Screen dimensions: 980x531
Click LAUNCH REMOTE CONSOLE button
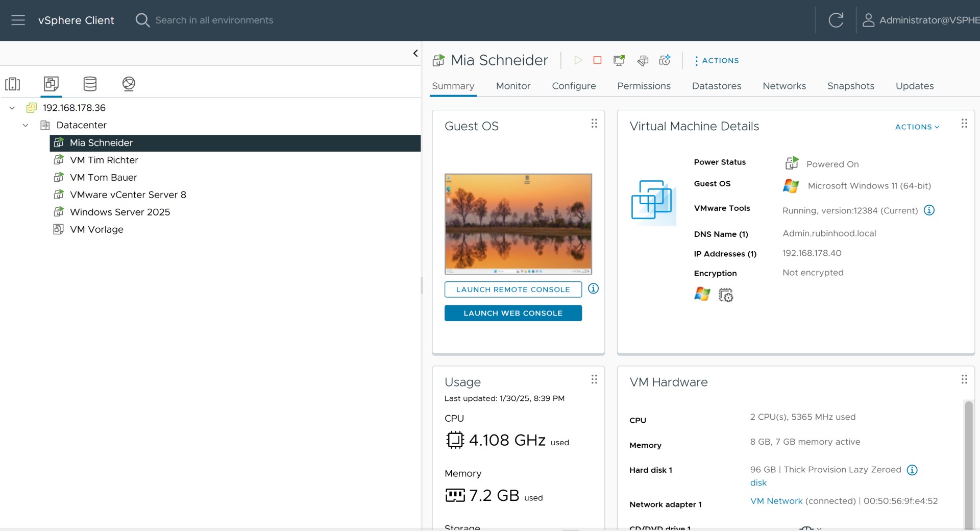pyautogui.click(x=513, y=289)
